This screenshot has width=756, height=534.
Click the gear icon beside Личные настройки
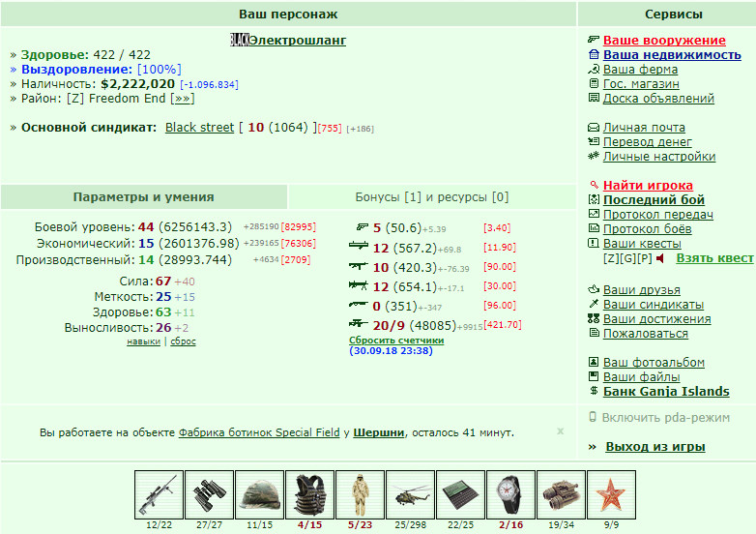click(594, 156)
